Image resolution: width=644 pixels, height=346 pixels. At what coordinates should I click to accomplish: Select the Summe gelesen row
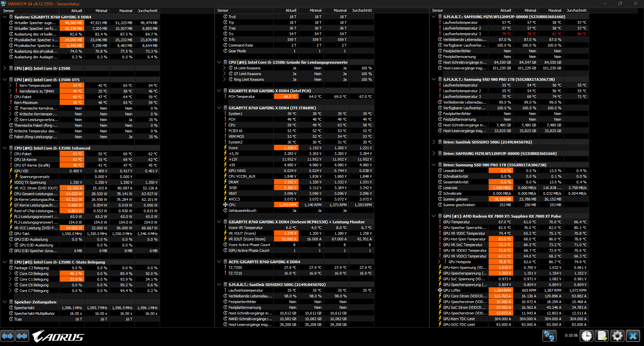[x=509, y=199]
